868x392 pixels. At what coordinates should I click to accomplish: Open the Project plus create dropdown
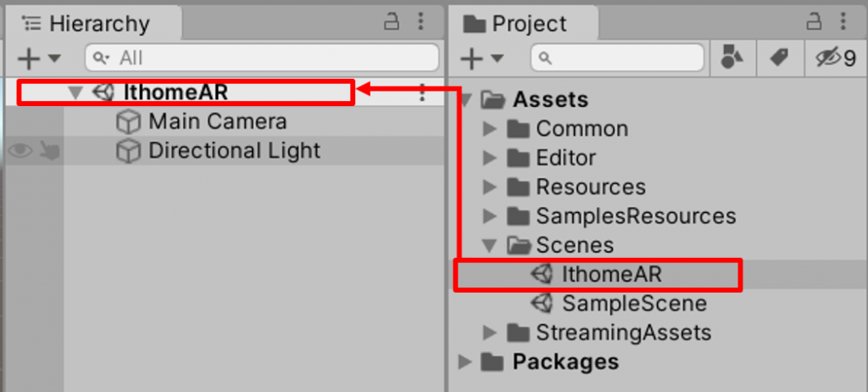click(x=481, y=59)
